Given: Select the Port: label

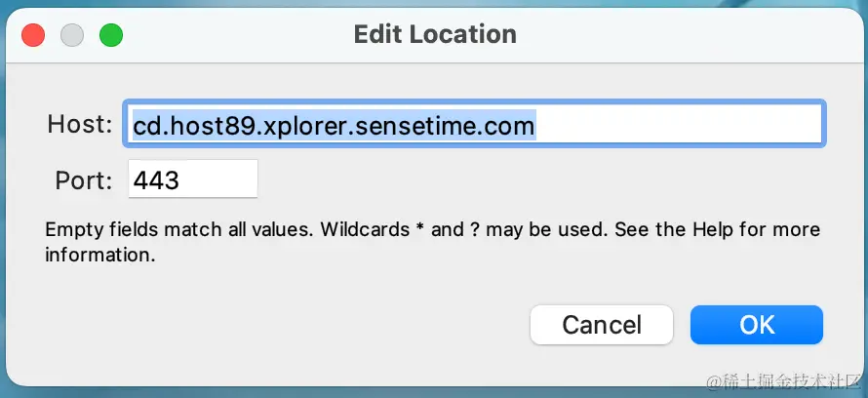Looking at the screenshot, I should [x=85, y=179].
